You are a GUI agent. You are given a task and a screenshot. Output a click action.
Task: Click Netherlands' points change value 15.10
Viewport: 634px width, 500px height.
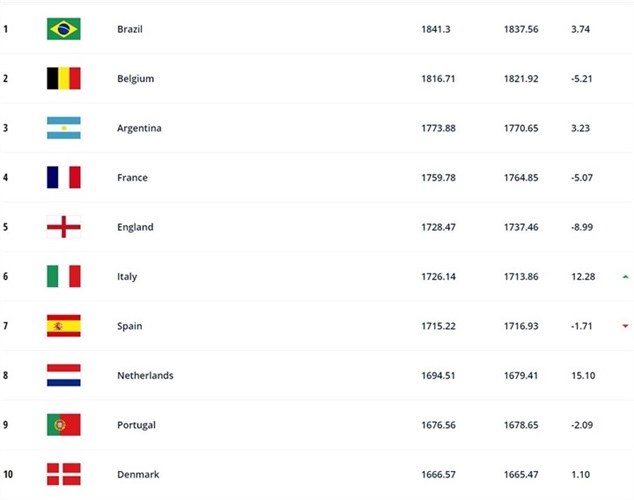[583, 376]
